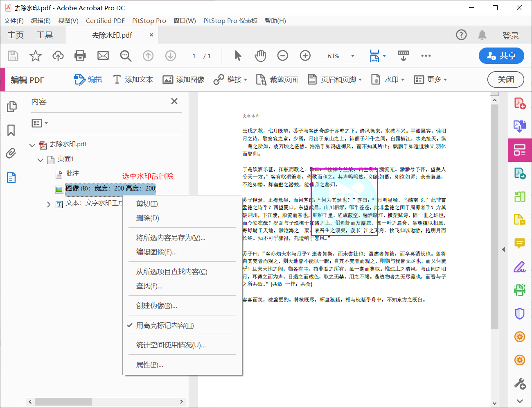The height and width of the screenshot is (408, 532).
Task: Click 添加文本 tool button
Action: [133, 79]
